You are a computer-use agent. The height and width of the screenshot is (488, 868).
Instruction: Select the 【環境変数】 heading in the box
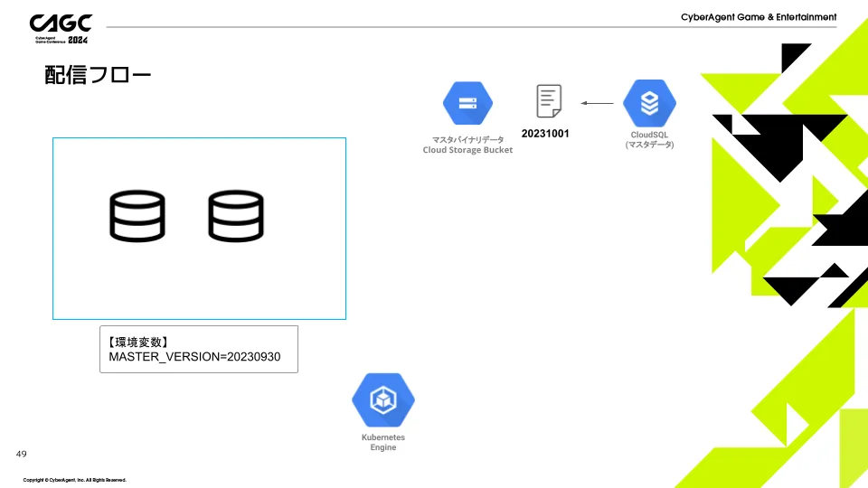coord(138,342)
